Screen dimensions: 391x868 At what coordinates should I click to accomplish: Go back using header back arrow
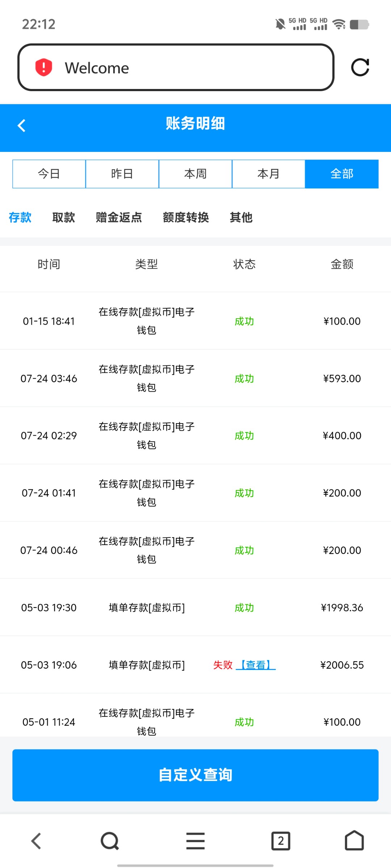(22, 125)
